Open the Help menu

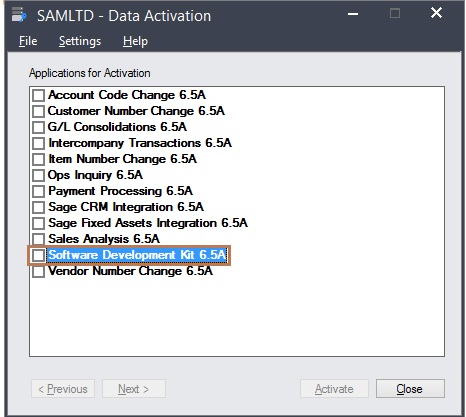(135, 41)
